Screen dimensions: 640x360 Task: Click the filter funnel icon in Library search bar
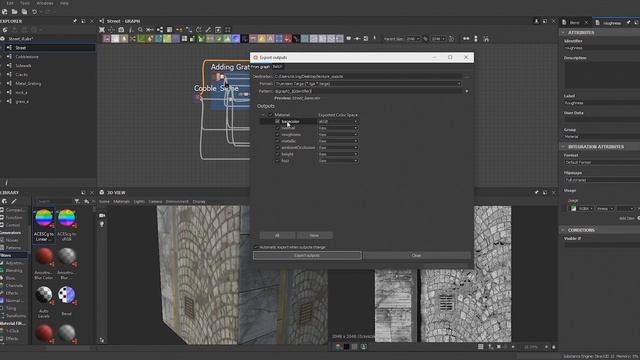77,201
